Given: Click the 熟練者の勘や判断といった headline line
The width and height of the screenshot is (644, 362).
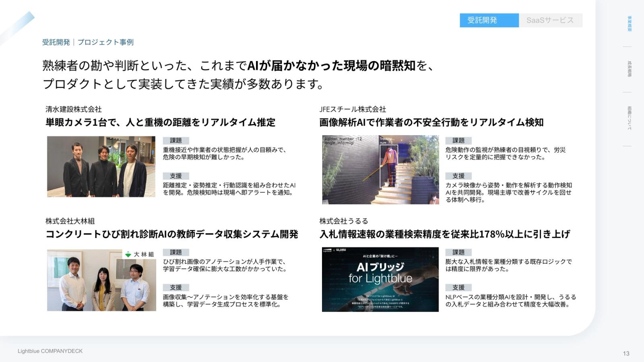Looking at the screenshot, I should (x=238, y=66).
